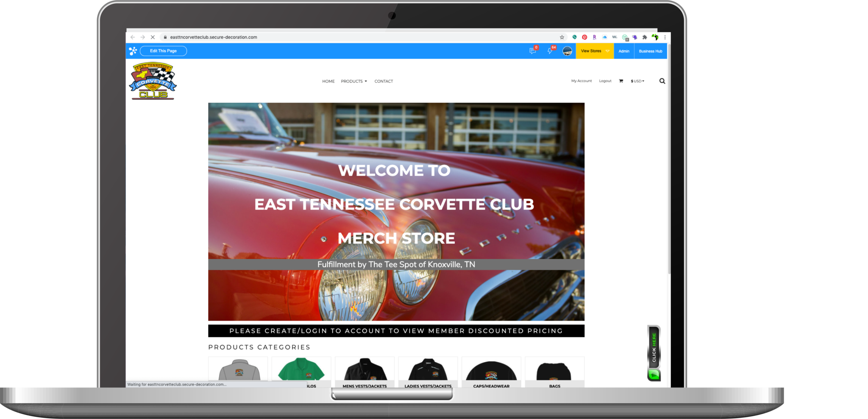Click the search magnifier icon
The width and height of the screenshot is (868, 419).
[662, 81]
